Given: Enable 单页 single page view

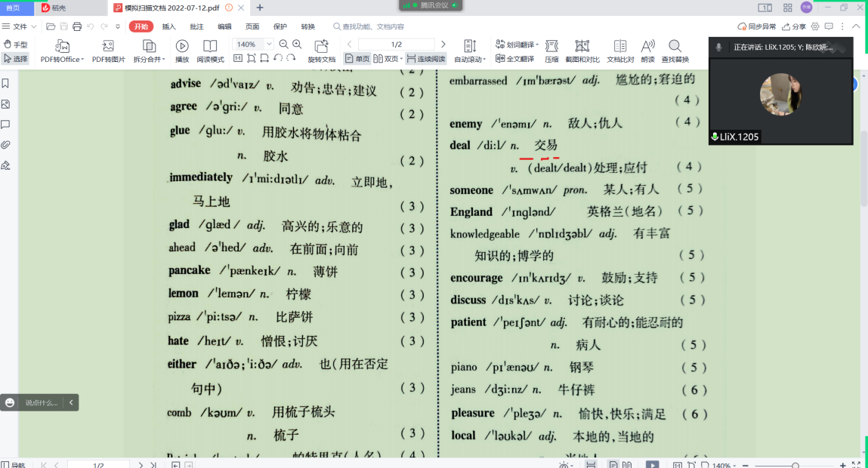Looking at the screenshot, I should click(357, 58).
